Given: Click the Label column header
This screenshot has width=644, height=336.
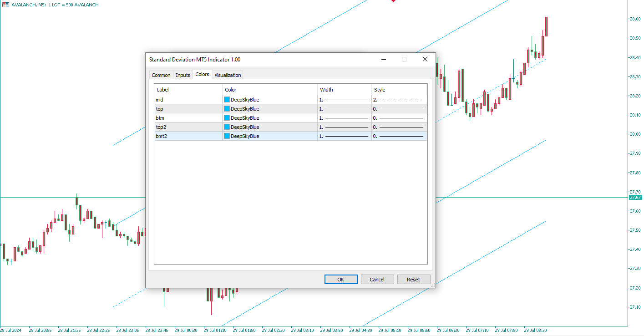Looking at the screenshot, I should pos(188,90).
